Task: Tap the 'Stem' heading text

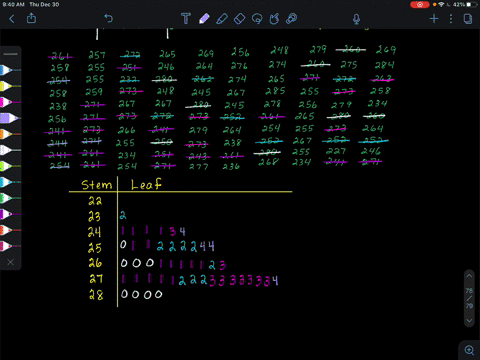Action: (97, 185)
